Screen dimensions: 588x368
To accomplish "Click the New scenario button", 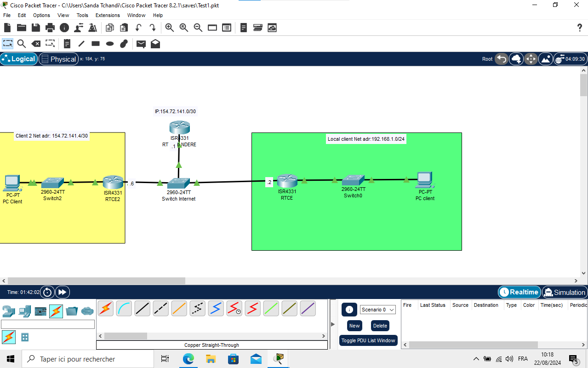I will 354,326.
